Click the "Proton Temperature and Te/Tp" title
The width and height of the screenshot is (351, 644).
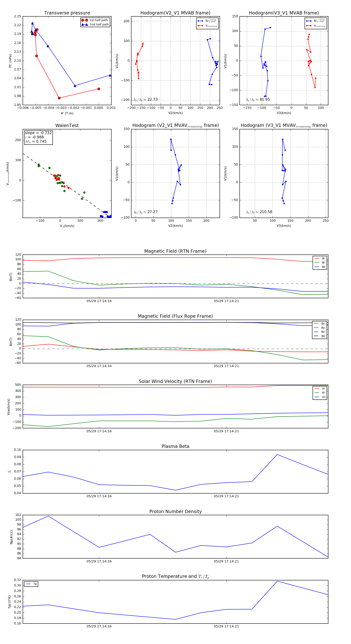pos(175,576)
